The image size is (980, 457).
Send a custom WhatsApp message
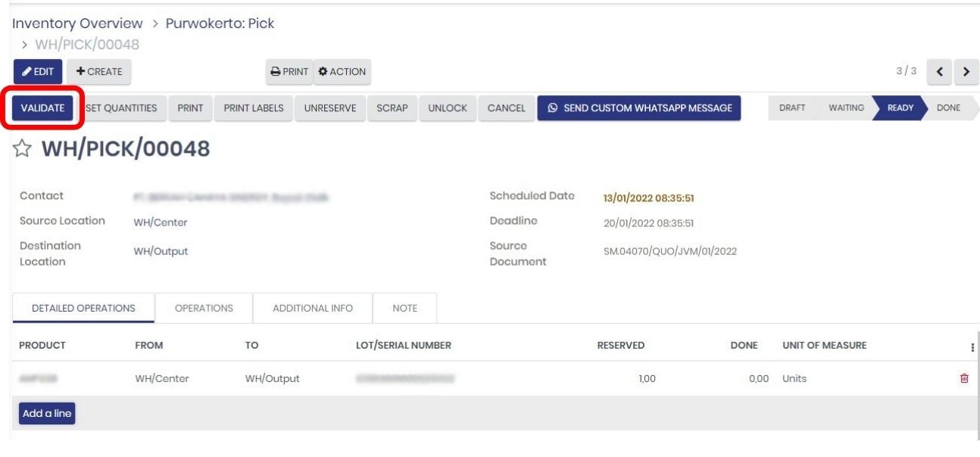click(639, 108)
